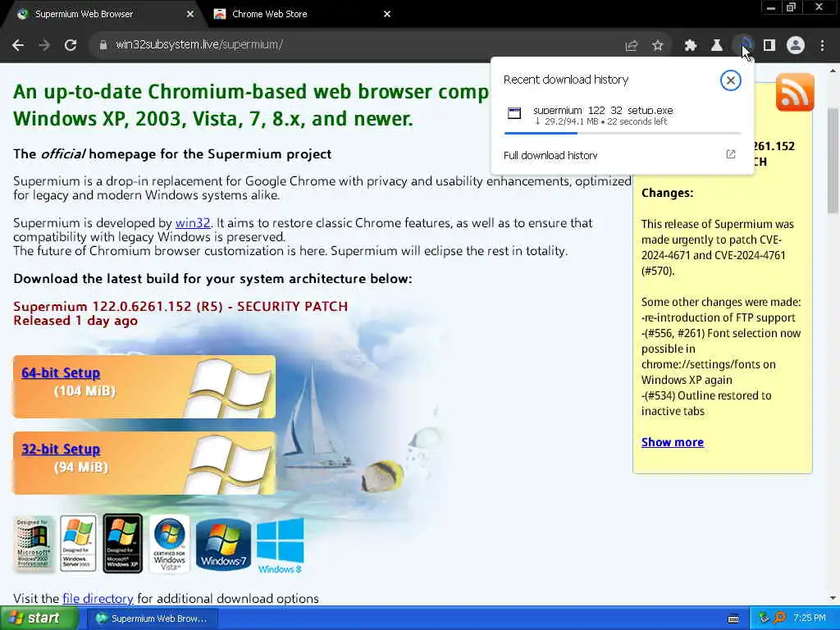Image resolution: width=840 pixels, height=630 pixels.
Task: Open the file directory link
Action: click(98, 598)
